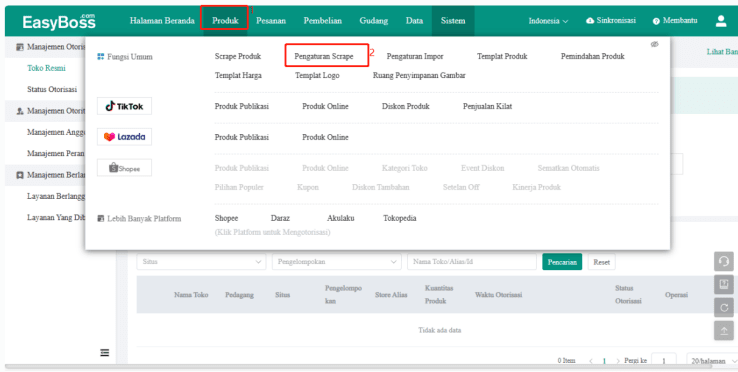Viewport: 738px width, 372px height.
Task: Open the Gudang menu
Action: click(x=374, y=21)
